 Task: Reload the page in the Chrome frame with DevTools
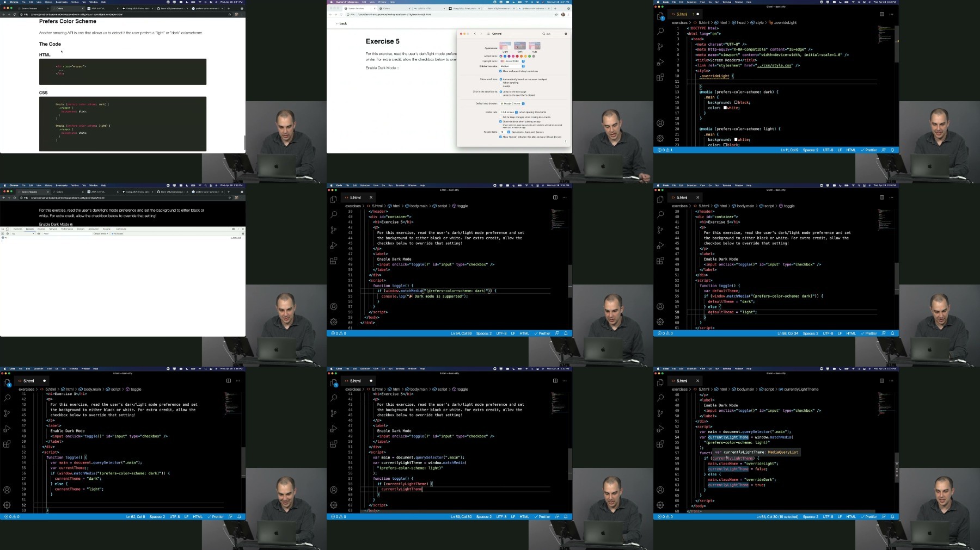(x=15, y=197)
